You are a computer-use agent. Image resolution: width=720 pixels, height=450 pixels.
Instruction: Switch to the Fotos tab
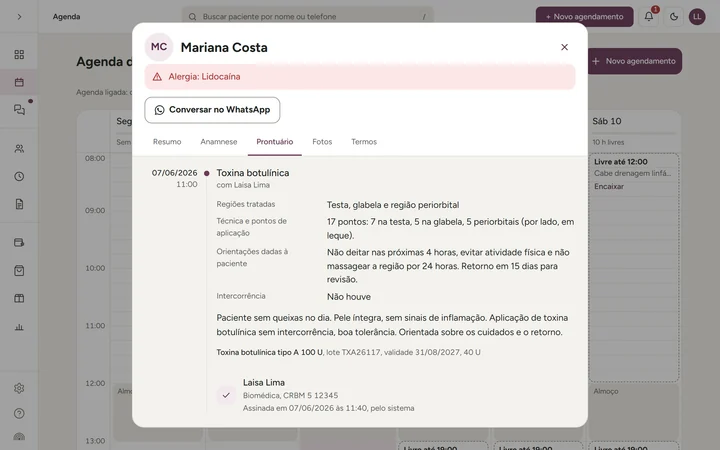322,142
